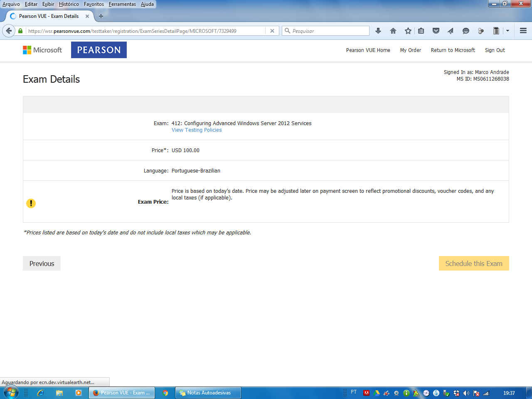
Task: Click the Action Center flag tray icon
Action: pyautogui.click(x=476, y=393)
